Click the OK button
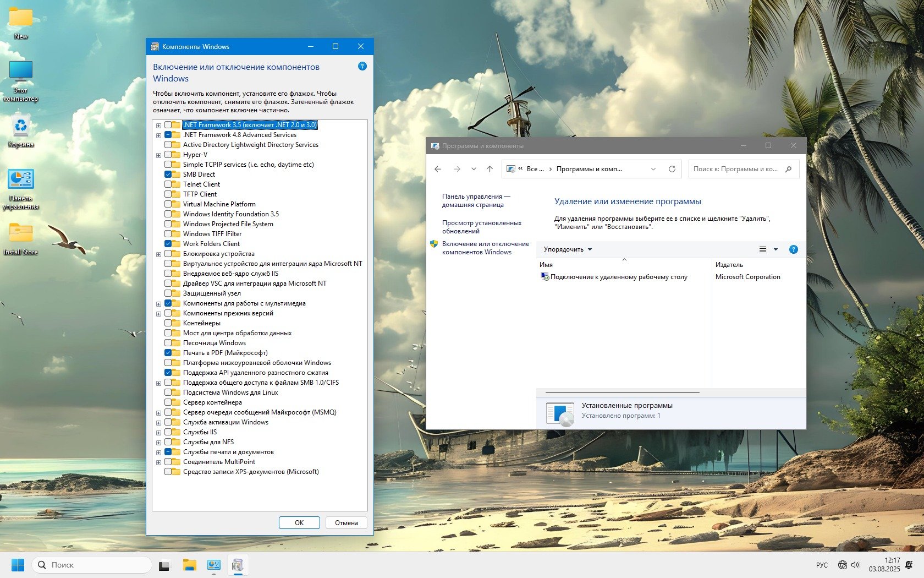The width and height of the screenshot is (924, 578). pyautogui.click(x=299, y=523)
